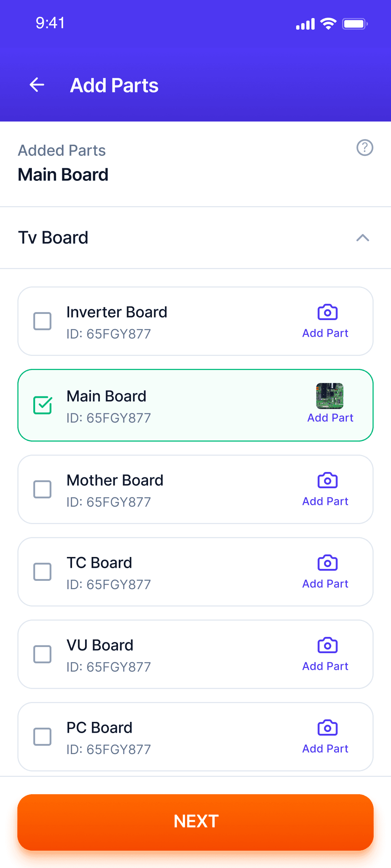
Task: Check the Wi-Fi status icon
Action: pos(328,24)
